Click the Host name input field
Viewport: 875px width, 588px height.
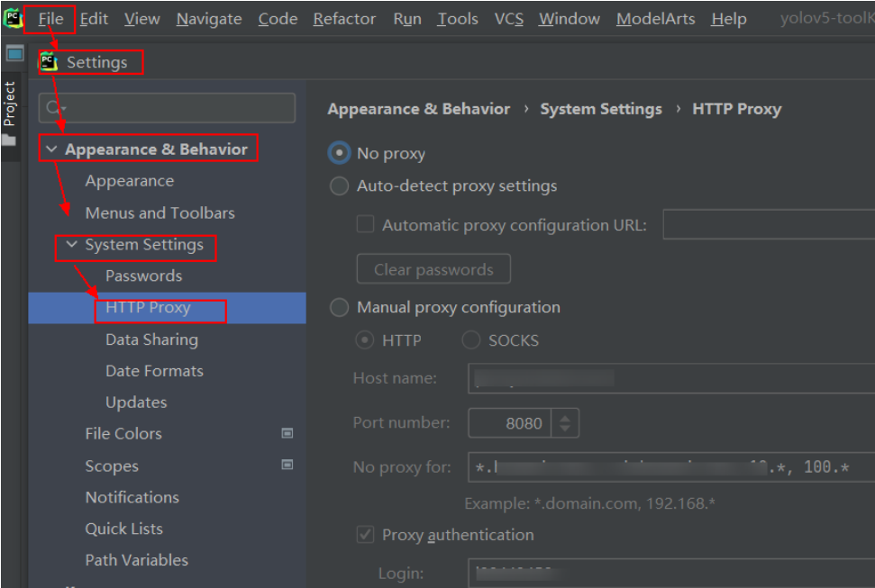(x=671, y=378)
